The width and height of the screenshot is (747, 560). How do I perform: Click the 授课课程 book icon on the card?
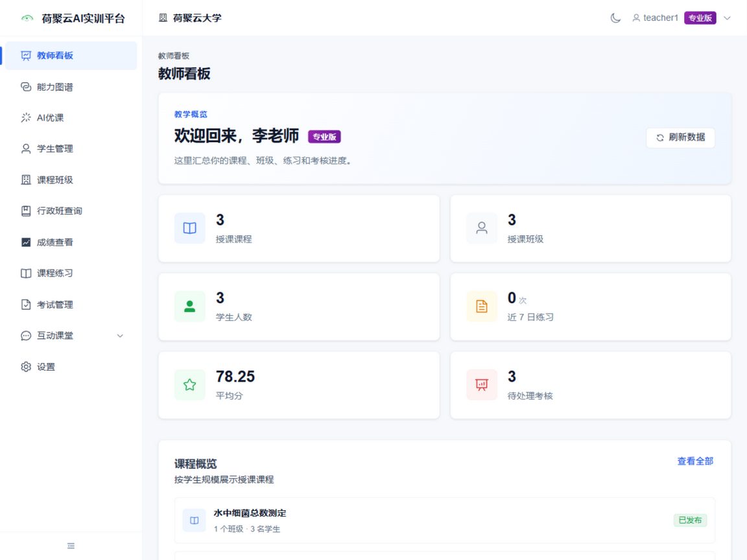(189, 228)
